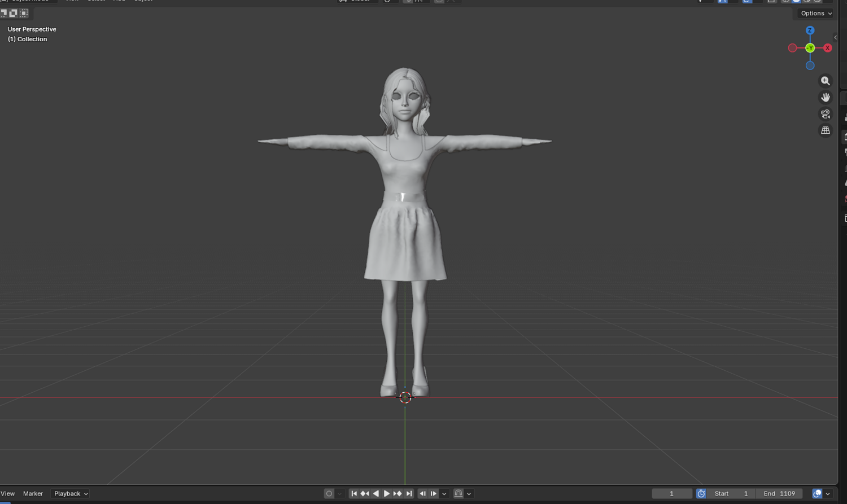This screenshot has width=847, height=504.
Task: Toggle the timeline overlays button
Action: pyautogui.click(x=817, y=494)
